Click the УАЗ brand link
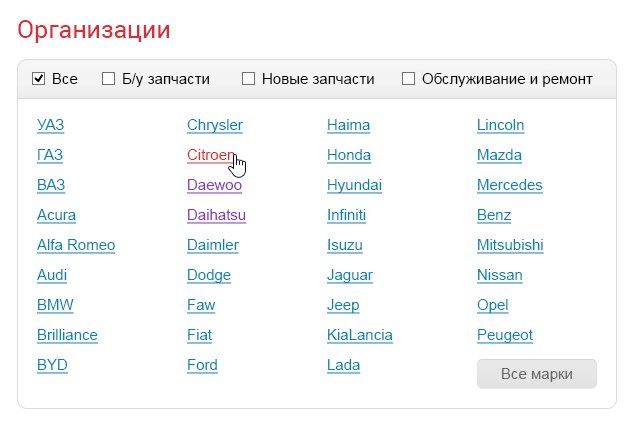The width and height of the screenshot is (637, 437). pyautogui.click(x=50, y=125)
